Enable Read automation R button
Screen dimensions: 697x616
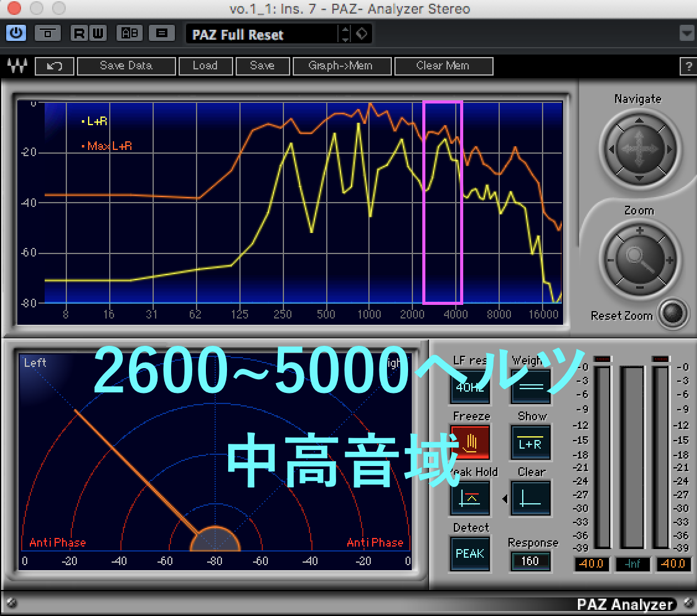[79, 33]
